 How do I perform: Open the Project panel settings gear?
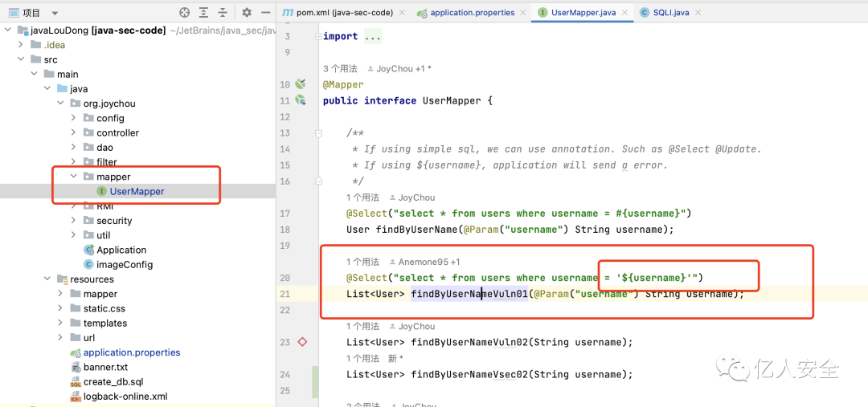(247, 12)
